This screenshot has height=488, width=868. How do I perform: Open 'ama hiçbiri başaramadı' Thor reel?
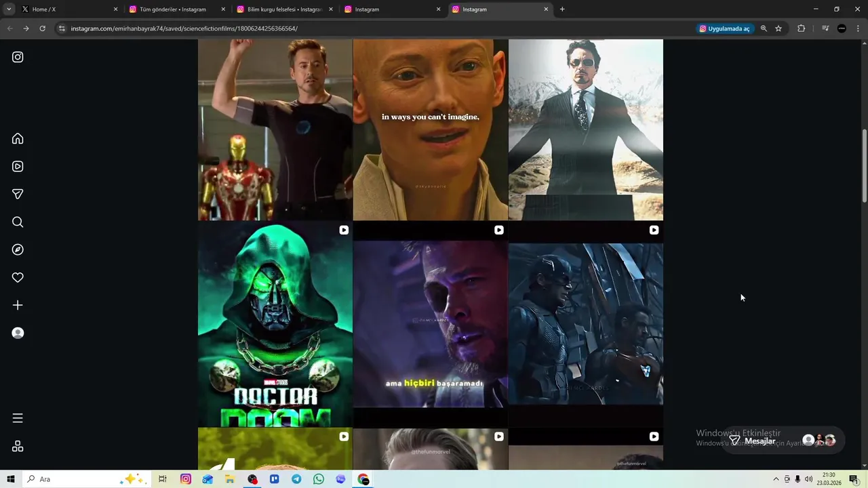[x=430, y=324]
